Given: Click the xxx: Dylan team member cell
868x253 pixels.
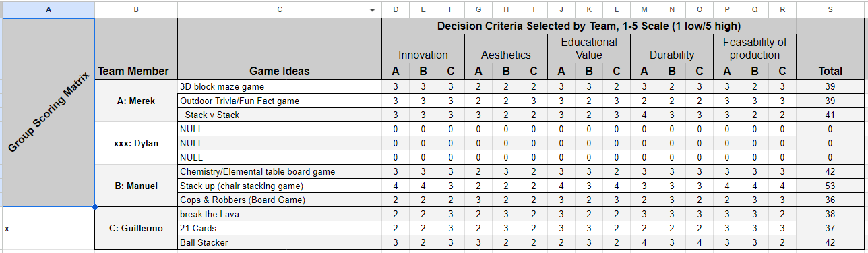Looking at the screenshot, I should coord(136,143).
